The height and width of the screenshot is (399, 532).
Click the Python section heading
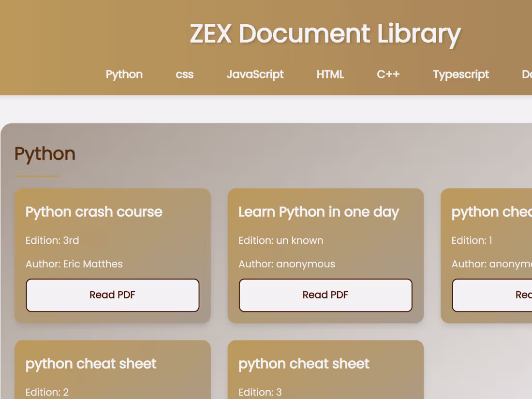tap(44, 153)
